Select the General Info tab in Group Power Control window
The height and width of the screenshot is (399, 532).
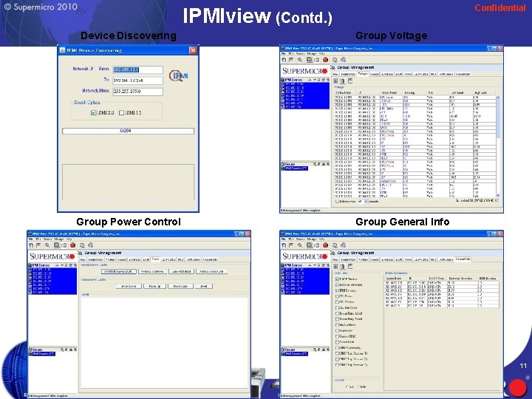click(x=210, y=259)
